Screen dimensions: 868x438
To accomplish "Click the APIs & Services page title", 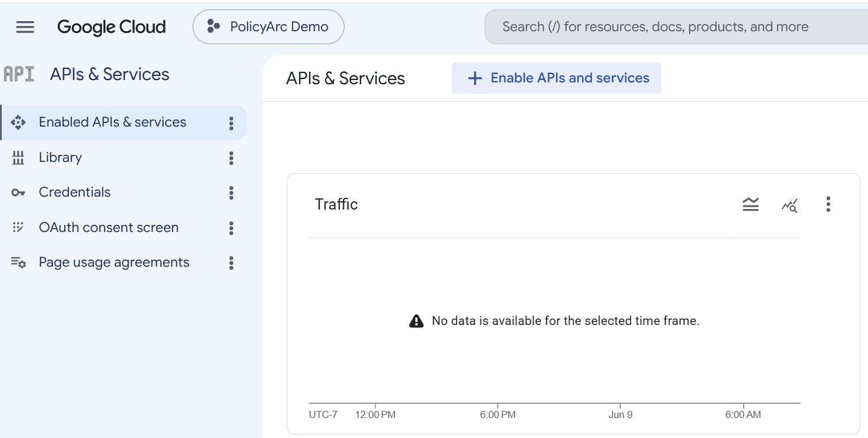I will 346,78.
